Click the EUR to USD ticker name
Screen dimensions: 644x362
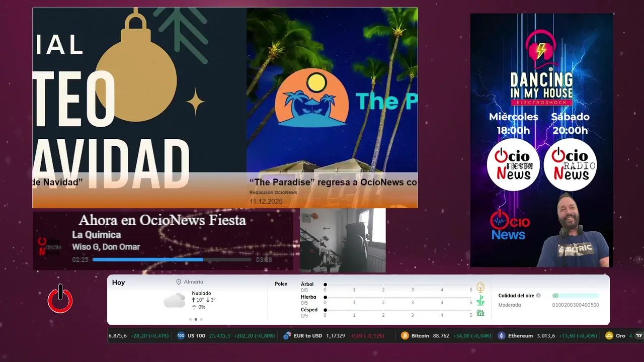coord(308,336)
